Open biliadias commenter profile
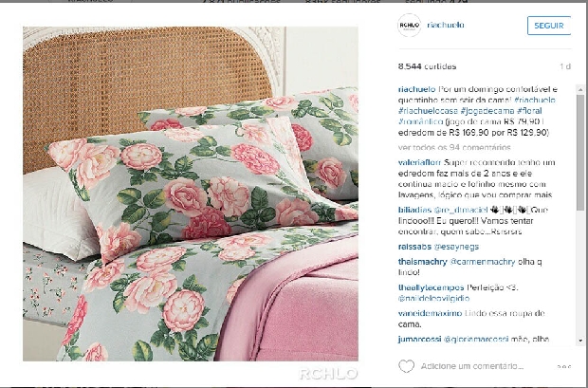The height and width of the screenshot is (388, 588). click(x=414, y=210)
